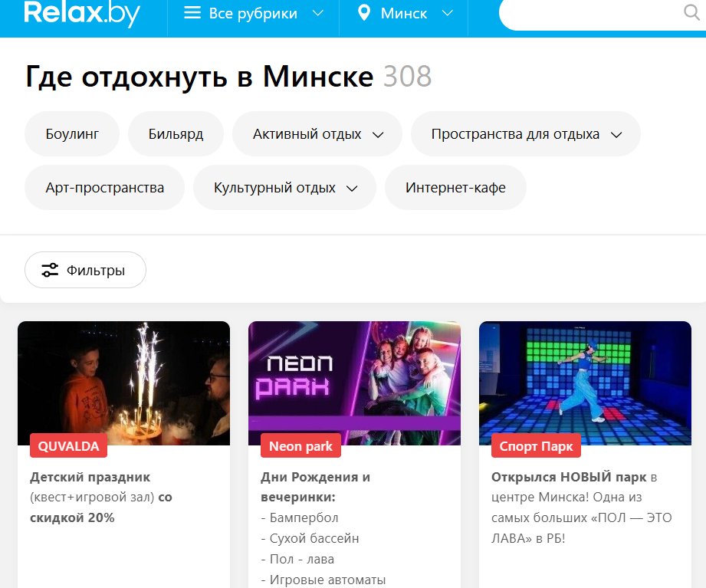The height and width of the screenshot is (588, 706).
Task: Open the Фильтры button
Action: pyautogui.click(x=85, y=270)
